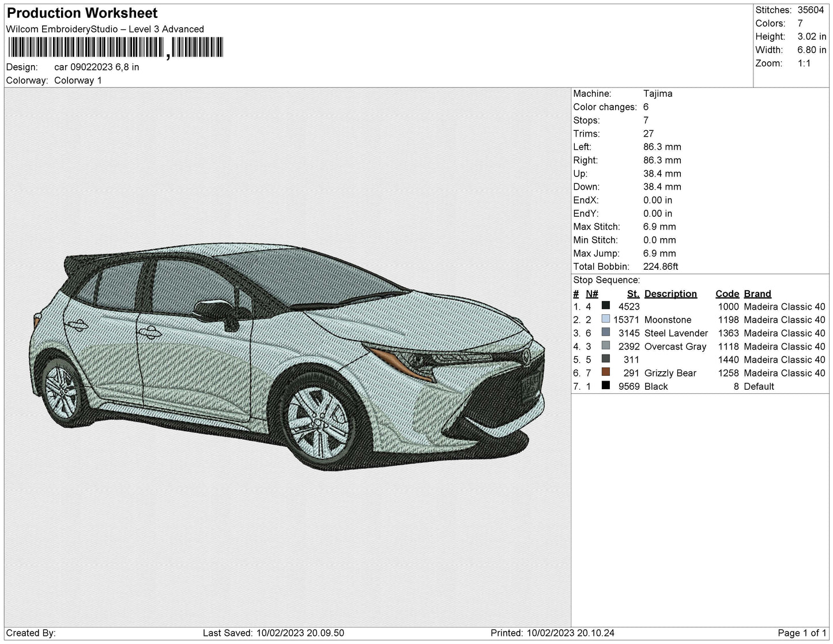Click the 'Default' brand entry
The height and width of the screenshot is (644, 833).
(x=759, y=386)
